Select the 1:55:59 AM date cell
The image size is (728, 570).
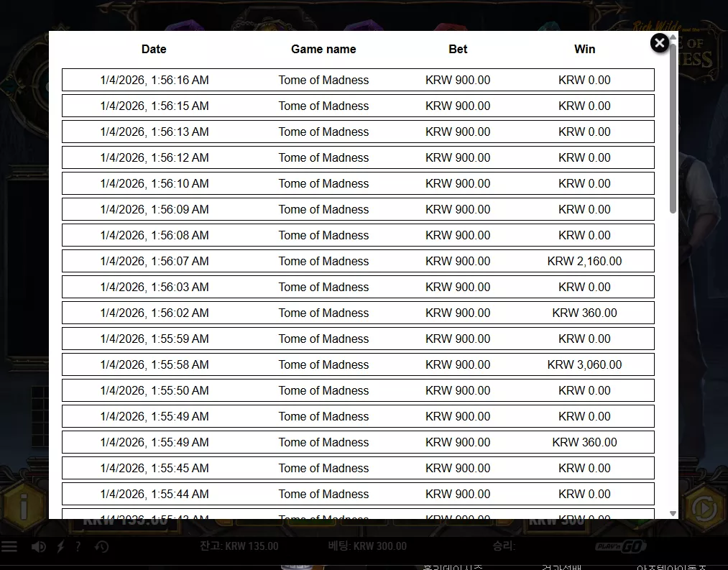pos(154,339)
